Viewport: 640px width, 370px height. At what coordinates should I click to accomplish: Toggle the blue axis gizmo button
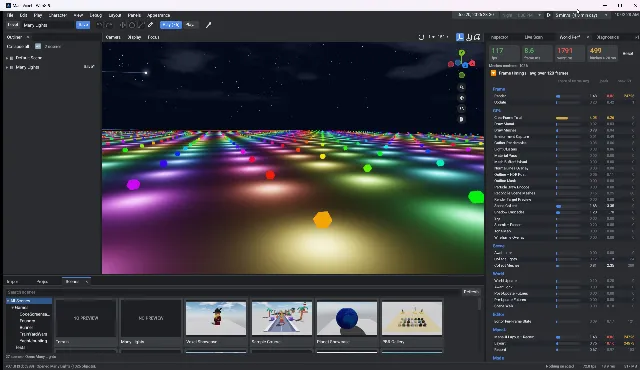[460, 37]
